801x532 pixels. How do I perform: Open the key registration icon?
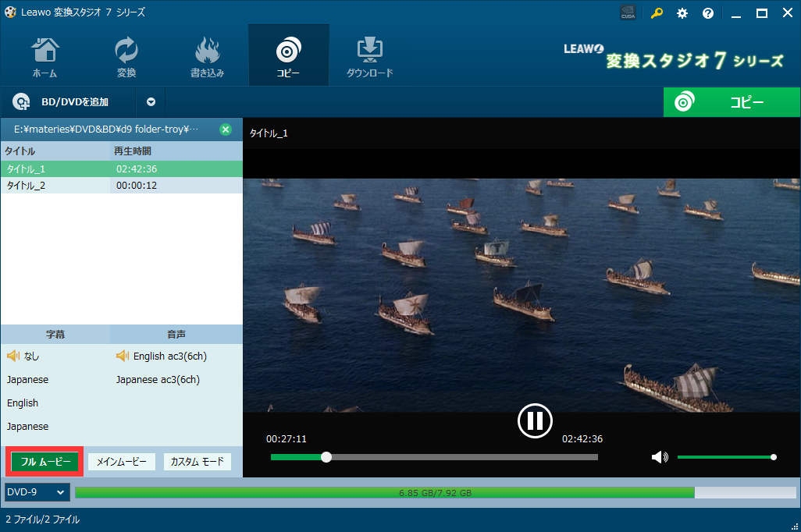tap(657, 13)
